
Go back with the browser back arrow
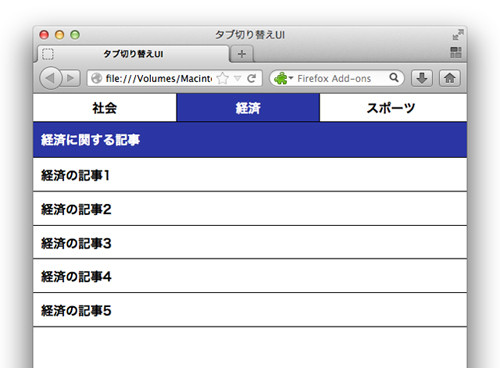click(50, 78)
